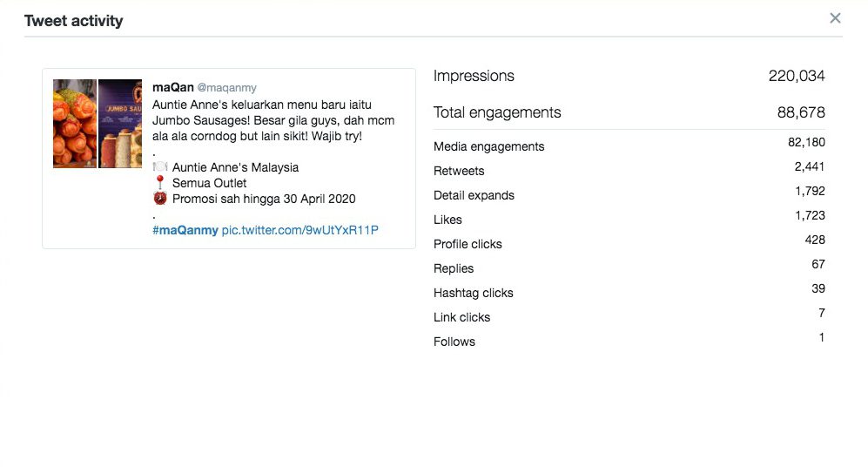Click the plate emoji icon beside Auntie Anne's Malaysia
The width and height of the screenshot is (868, 474).
click(x=160, y=166)
